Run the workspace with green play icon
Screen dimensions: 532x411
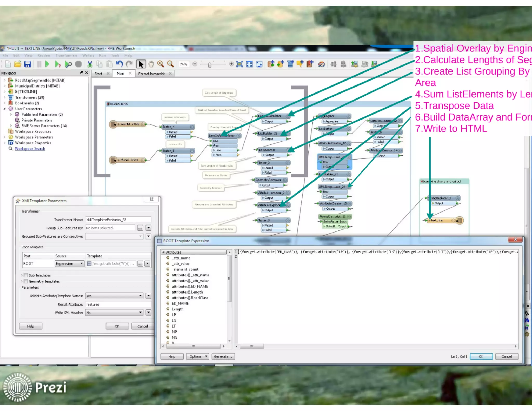(x=47, y=64)
